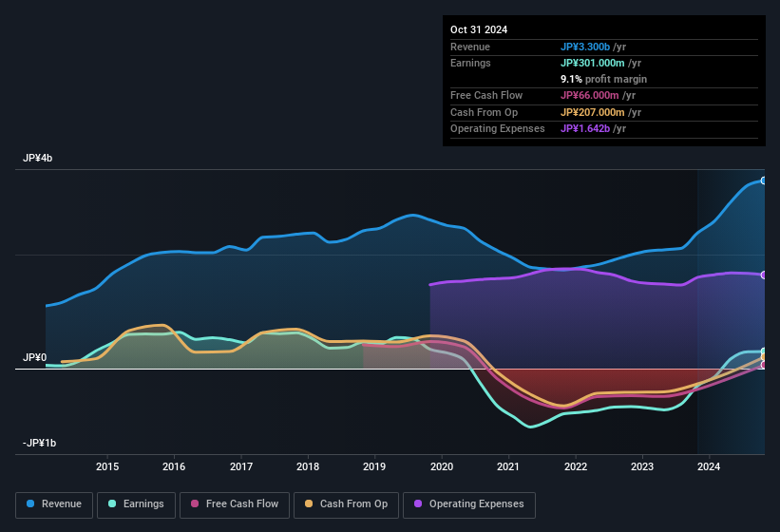Viewport: 780px width, 532px height.
Task: Click the JP¥301.000m earnings value
Action: [593, 63]
